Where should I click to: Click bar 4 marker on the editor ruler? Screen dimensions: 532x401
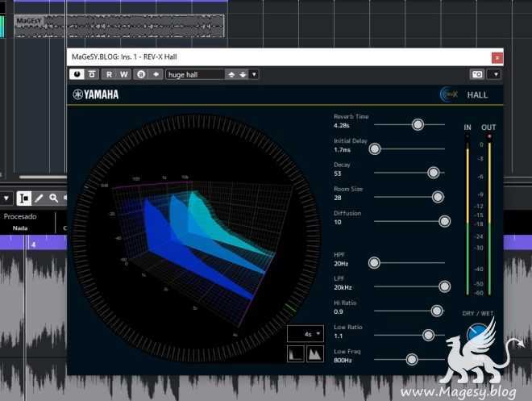coord(33,244)
